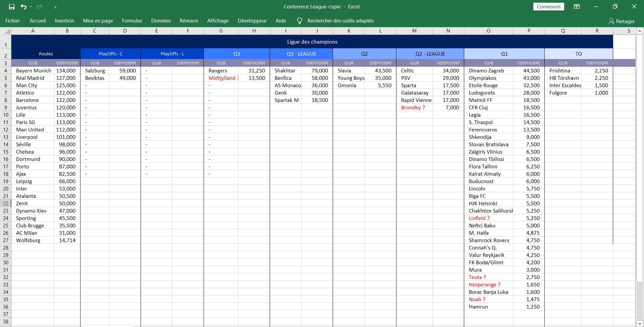Image resolution: width=644 pixels, height=327 pixels.
Task: Select the Prishtina cell
Action: pyautogui.click(x=563, y=71)
